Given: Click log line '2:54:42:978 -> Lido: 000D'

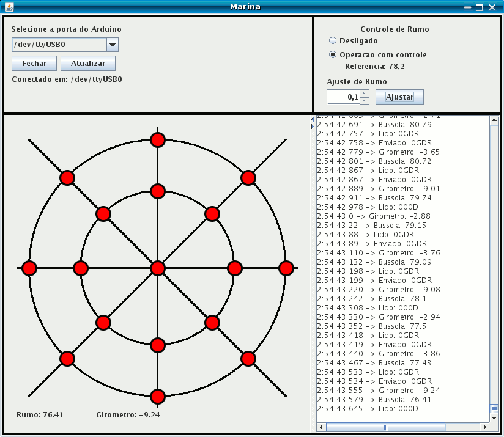Looking at the screenshot, I should click(368, 207).
